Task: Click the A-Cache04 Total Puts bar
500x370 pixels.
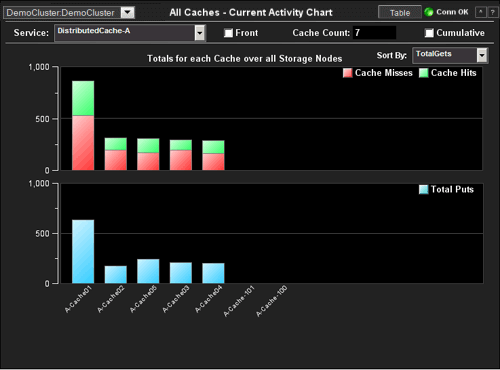Action: point(213,273)
